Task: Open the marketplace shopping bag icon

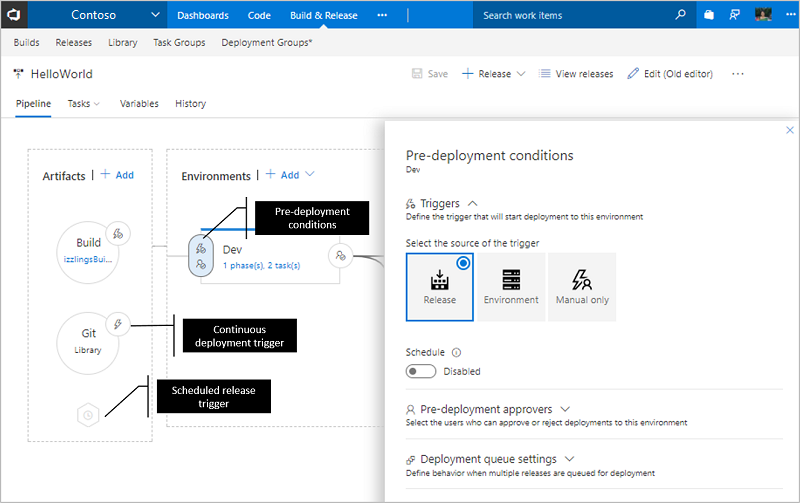Action: pos(709,15)
